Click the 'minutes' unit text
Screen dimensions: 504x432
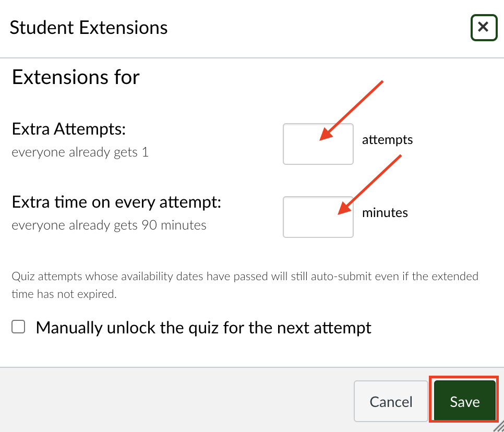coord(385,213)
